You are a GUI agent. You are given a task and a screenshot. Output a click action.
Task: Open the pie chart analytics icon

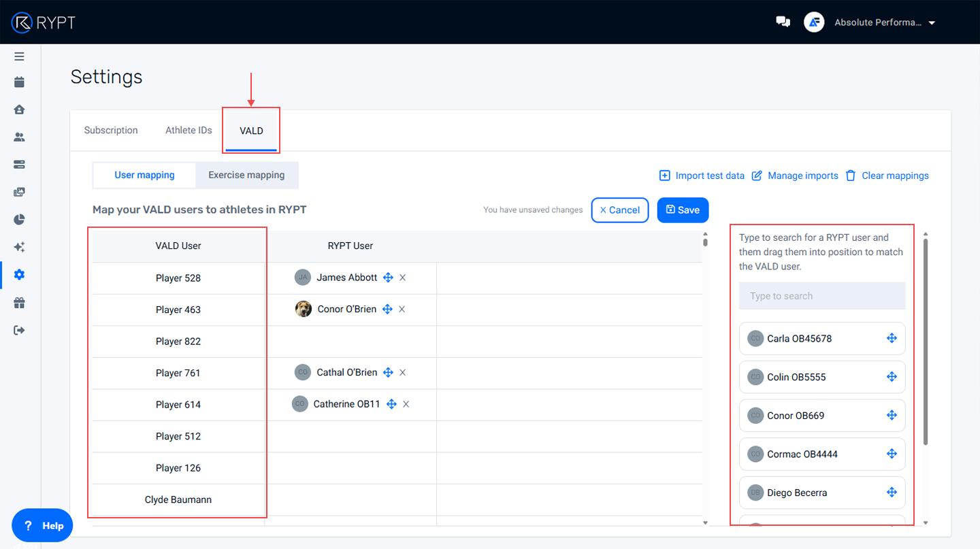[x=19, y=219]
